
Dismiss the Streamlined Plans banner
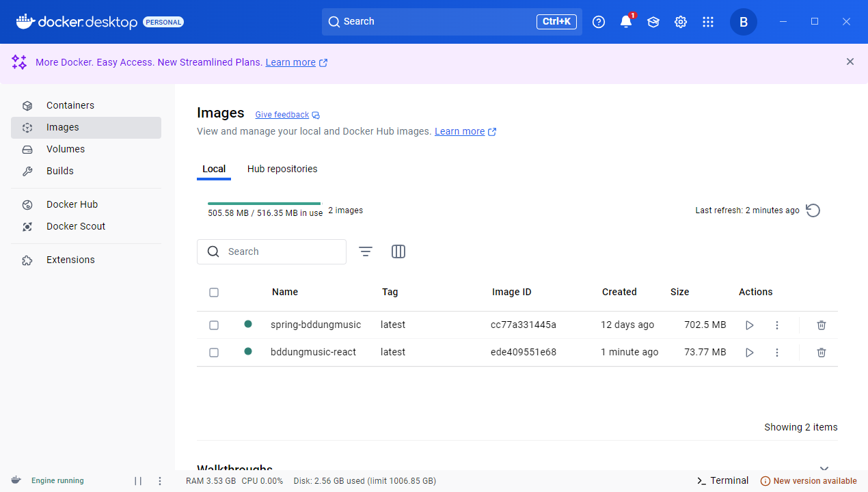click(x=850, y=61)
